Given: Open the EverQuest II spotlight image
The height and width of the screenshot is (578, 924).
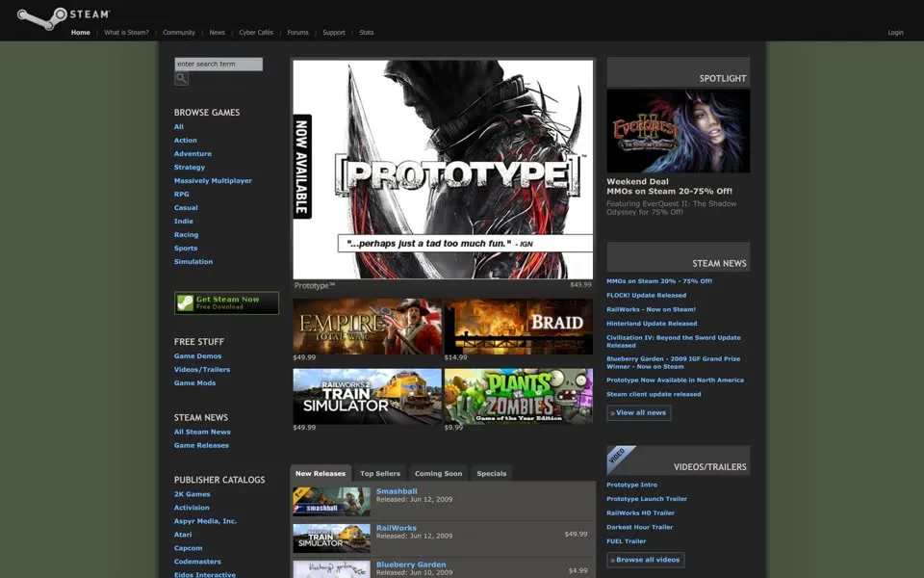Looking at the screenshot, I should [x=679, y=131].
